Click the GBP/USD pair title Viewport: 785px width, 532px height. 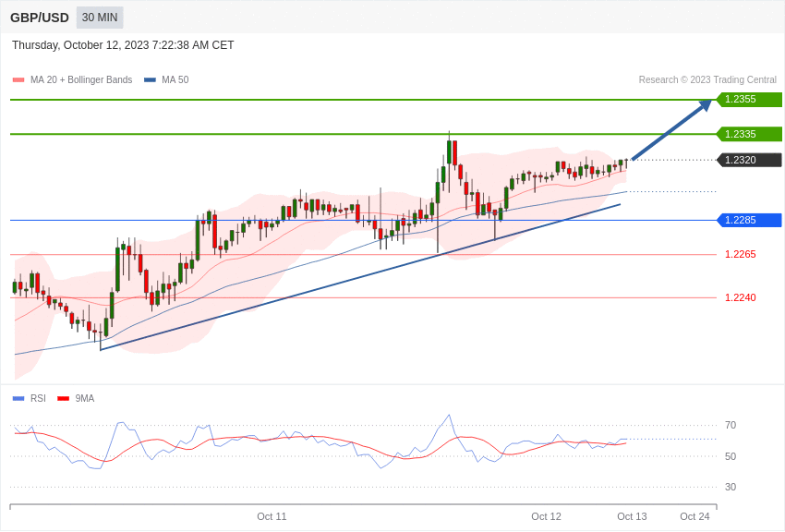[40, 18]
